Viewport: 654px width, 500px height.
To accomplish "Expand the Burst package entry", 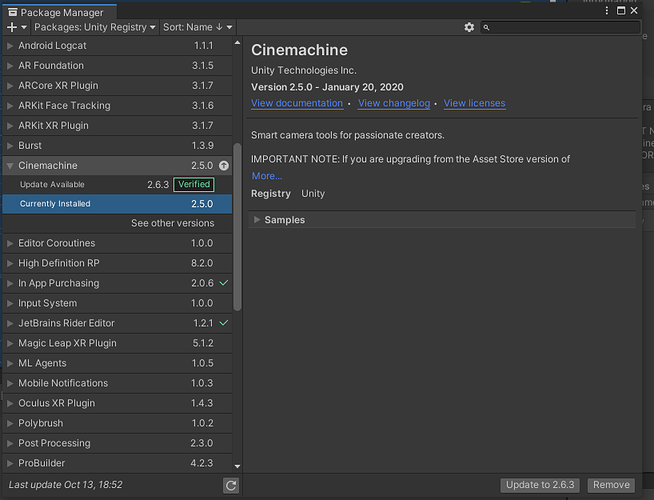I will (x=10, y=146).
